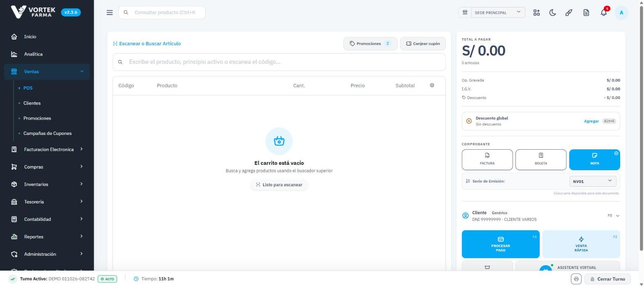The width and height of the screenshot is (644, 287).
Task: Open Campañas de Cupones submenu item
Action: [47, 133]
